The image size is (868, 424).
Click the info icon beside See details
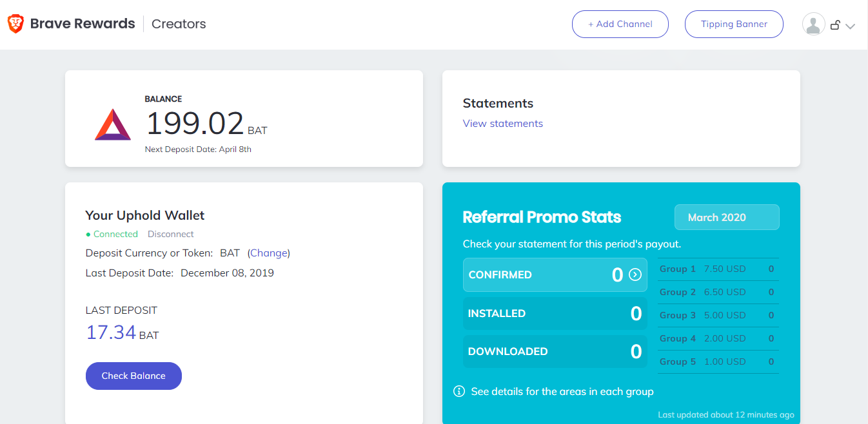click(459, 391)
